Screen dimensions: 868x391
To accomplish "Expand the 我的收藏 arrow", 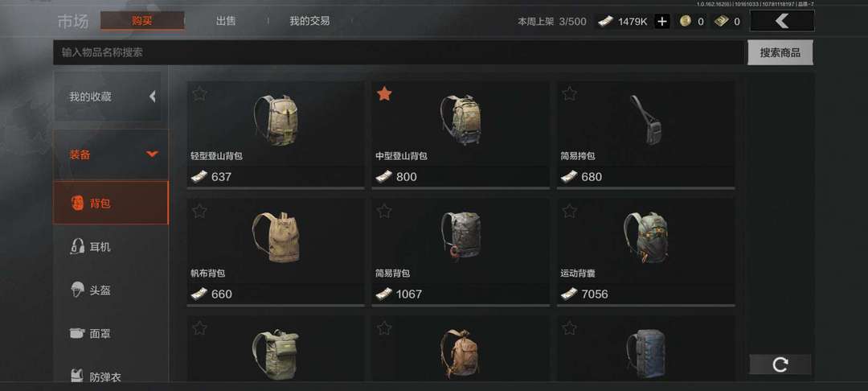I will pos(152,97).
